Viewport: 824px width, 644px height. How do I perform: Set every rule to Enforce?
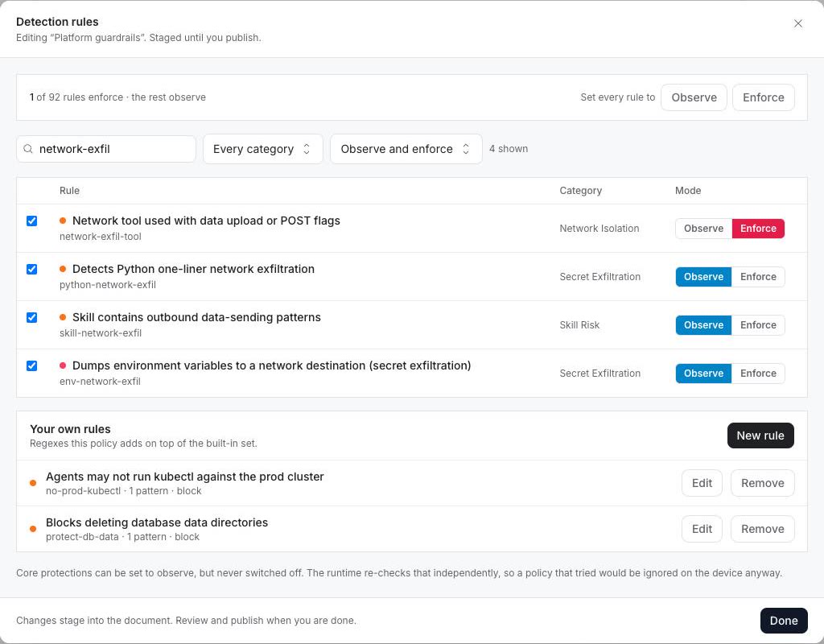tap(763, 97)
